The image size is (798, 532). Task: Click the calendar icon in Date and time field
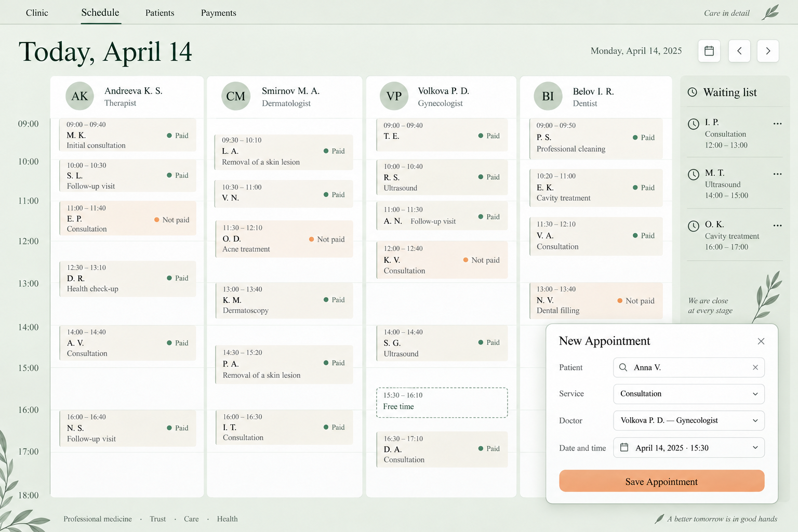[x=624, y=447]
